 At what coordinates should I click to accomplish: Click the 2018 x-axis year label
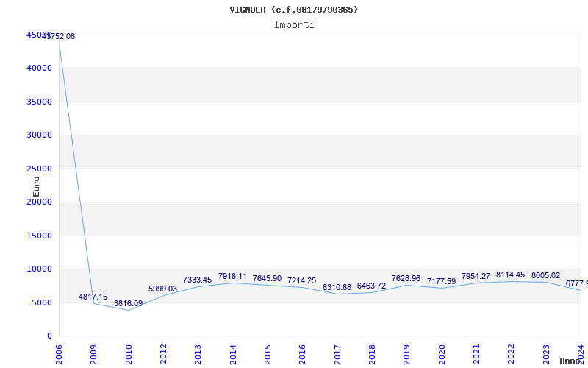[x=372, y=355]
